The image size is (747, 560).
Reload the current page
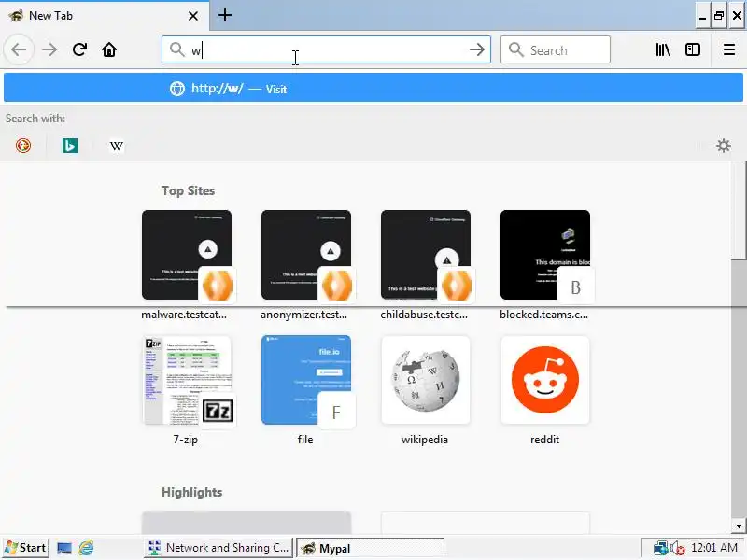tap(79, 49)
